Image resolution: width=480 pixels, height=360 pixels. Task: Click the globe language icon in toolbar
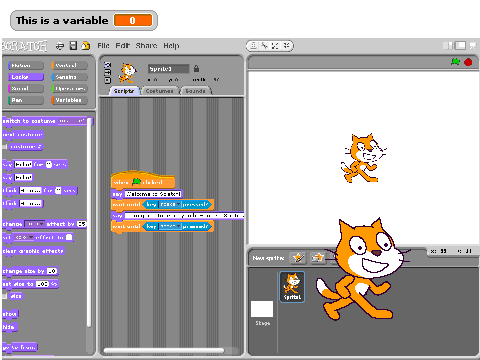coord(60,46)
